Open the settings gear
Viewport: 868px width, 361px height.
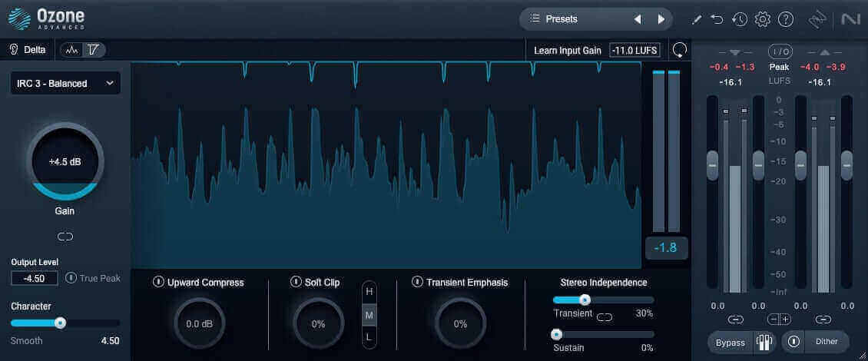pos(762,20)
